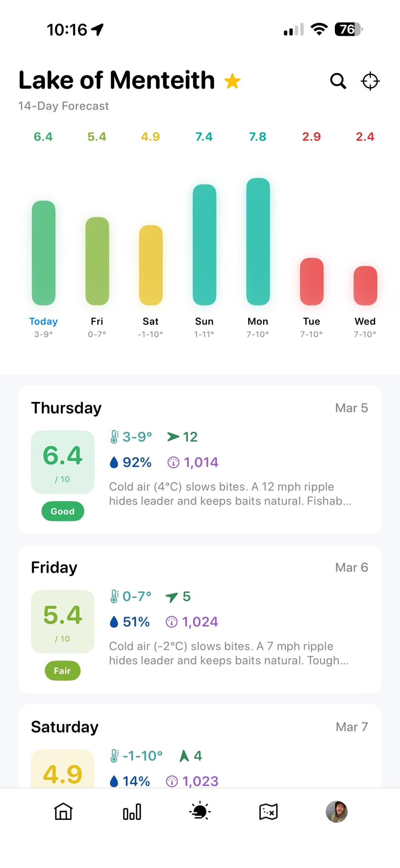The image size is (400, 868).
Task: Open the Home tab in bottom bar
Action: click(63, 812)
